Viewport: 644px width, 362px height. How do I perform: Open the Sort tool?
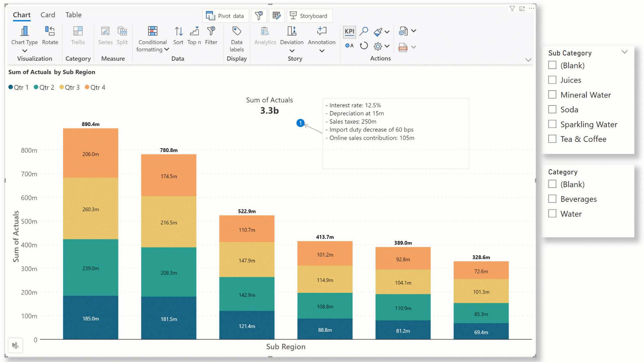[x=178, y=32]
